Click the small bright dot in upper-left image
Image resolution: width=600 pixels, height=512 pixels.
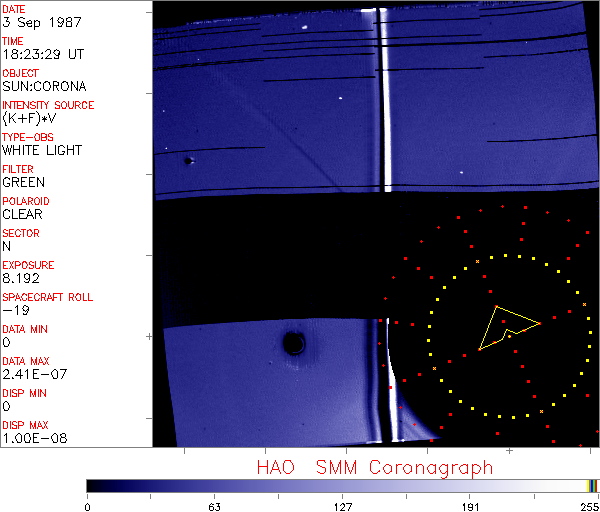pyautogui.click(x=188, y=160)
